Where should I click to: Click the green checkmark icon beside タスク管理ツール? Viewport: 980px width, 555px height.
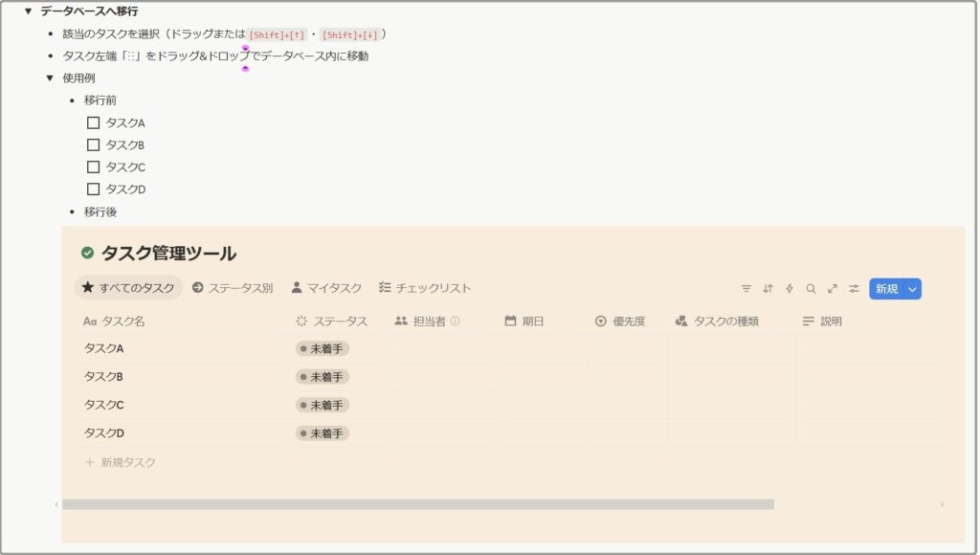pyautogui.click(x=88, y=254)
